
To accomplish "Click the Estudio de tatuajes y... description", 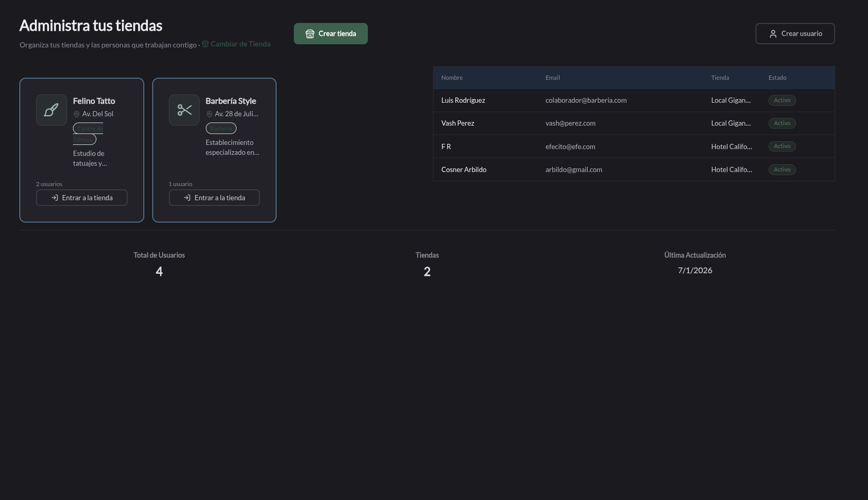I will point(90,158).
